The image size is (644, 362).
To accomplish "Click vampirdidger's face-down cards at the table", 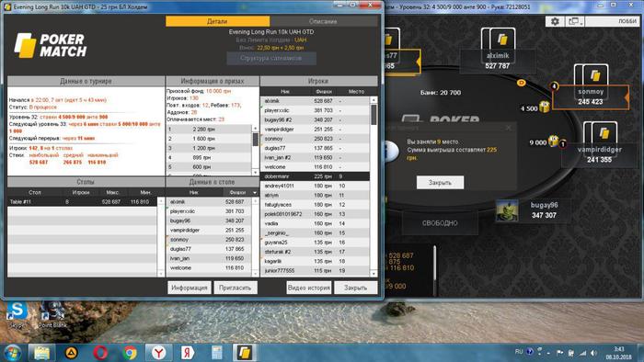I will point(601,133).
